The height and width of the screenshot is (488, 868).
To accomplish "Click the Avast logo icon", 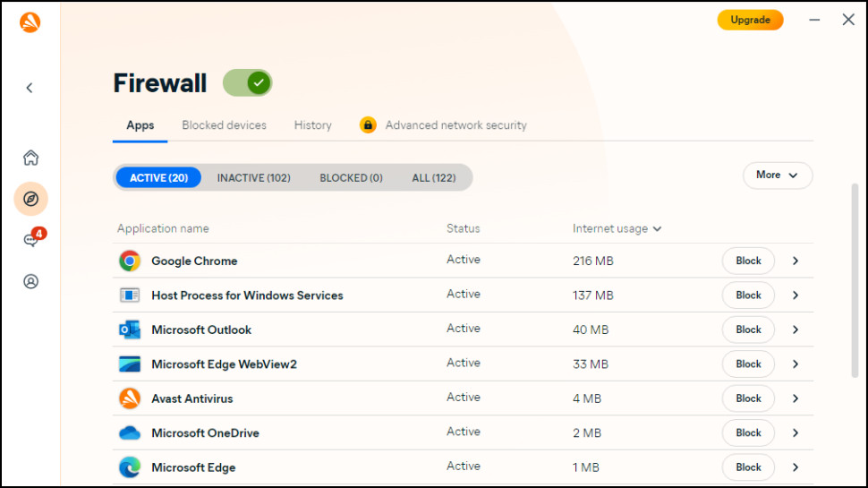I will [x=30, y=22].
